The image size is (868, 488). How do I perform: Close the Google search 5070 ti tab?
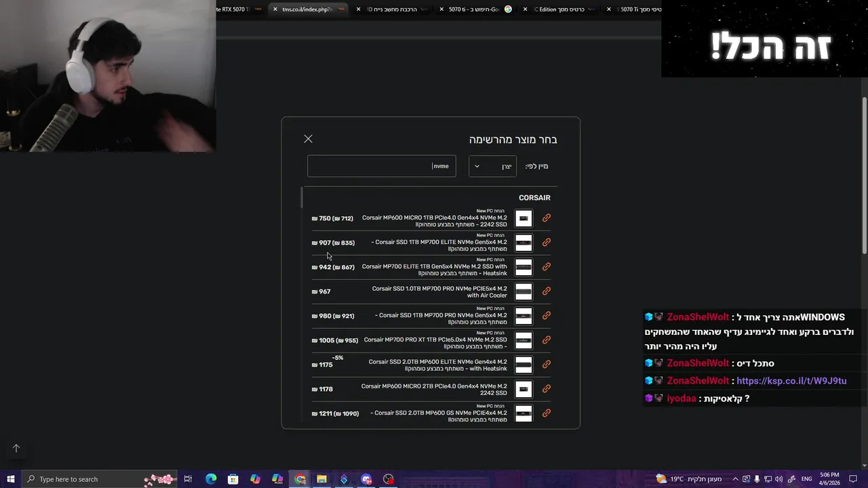[x=442, y=9]
